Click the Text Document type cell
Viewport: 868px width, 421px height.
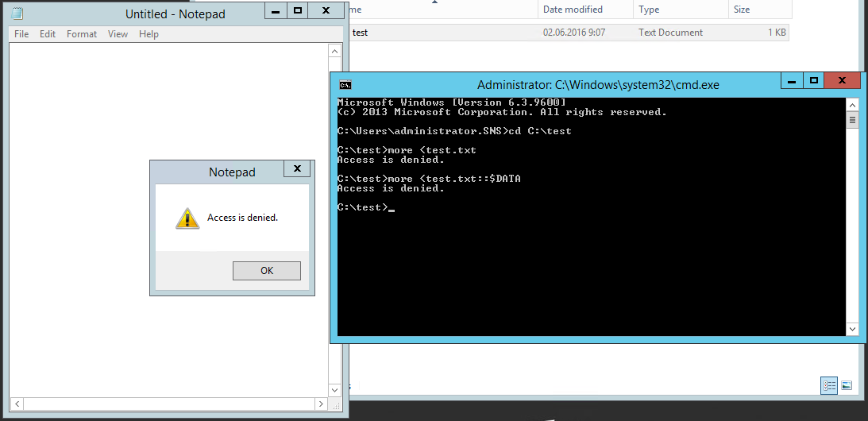click(670, 33)
